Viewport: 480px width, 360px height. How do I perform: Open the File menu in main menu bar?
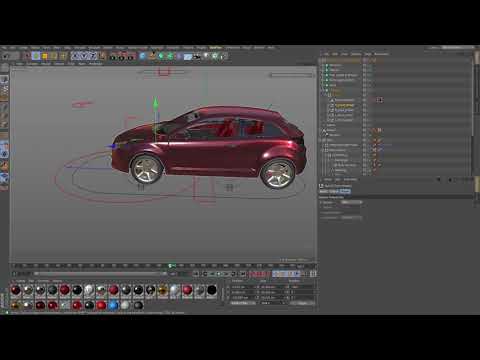[x=4, y=48]
